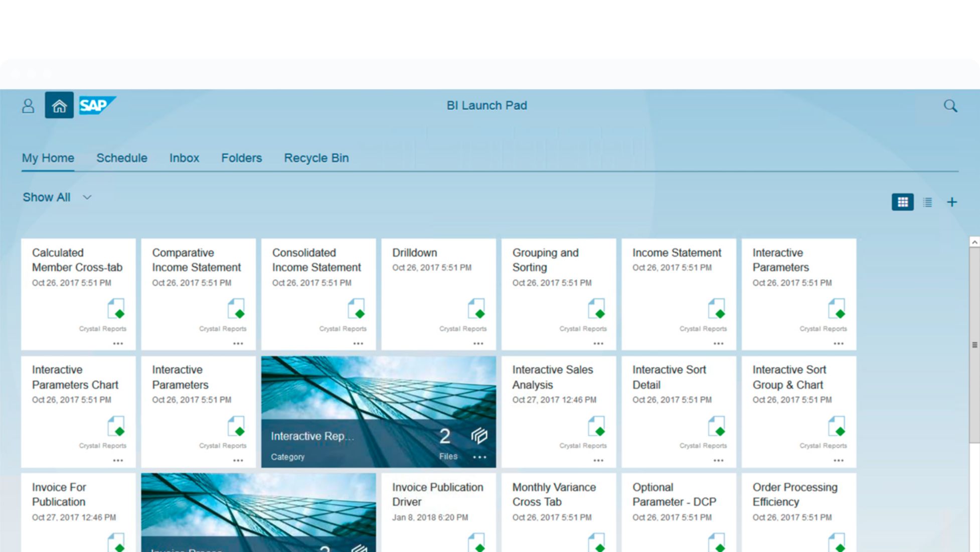Viewport: 980px width, 552px height.
Task: Open the Recycle Bin tab
Action: 316,158
